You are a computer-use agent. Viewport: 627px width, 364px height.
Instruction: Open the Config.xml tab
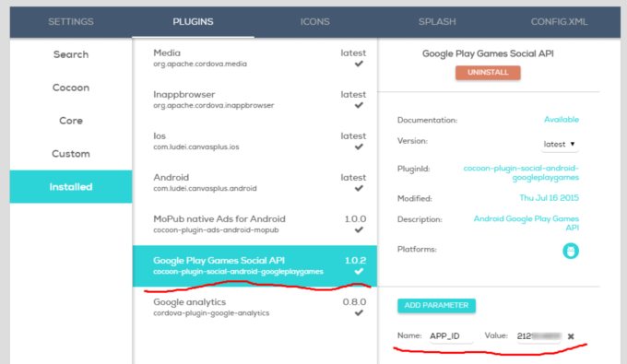pos(559,22)
